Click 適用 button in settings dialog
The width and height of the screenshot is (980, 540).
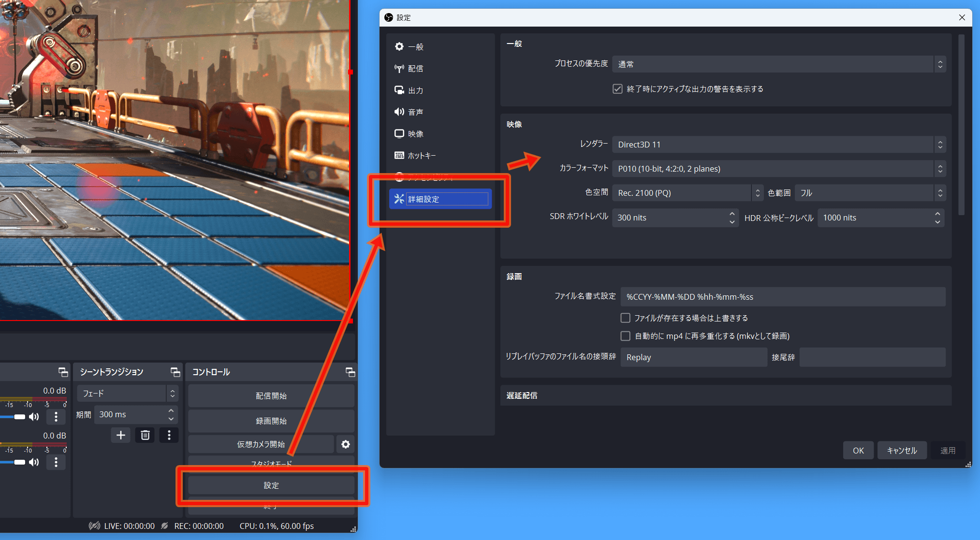(948, 451)
